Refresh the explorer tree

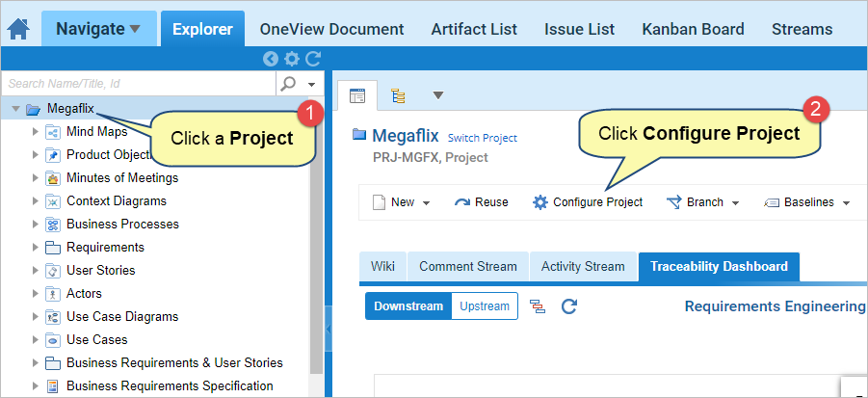[x=313, y=59]
